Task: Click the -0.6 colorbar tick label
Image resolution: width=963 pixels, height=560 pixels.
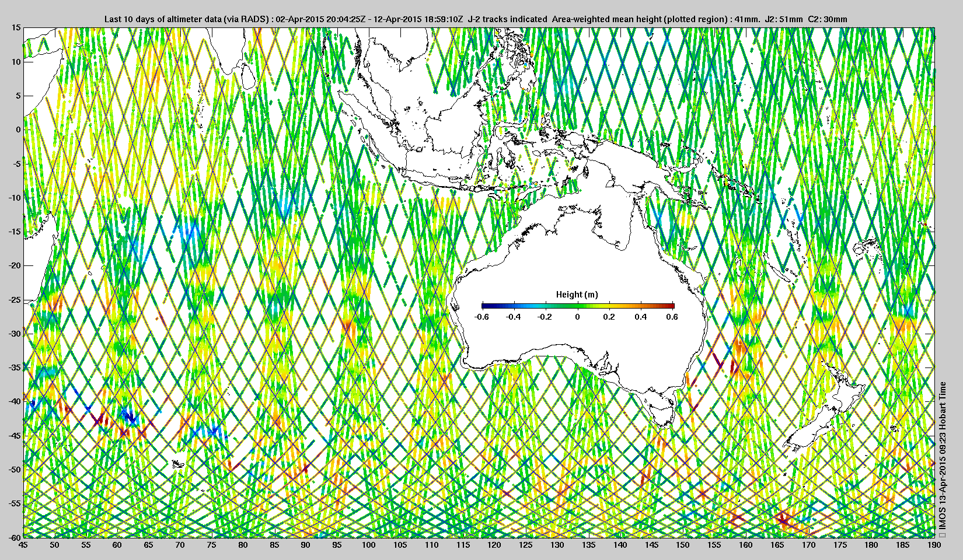Action: [x=481, y=317]
